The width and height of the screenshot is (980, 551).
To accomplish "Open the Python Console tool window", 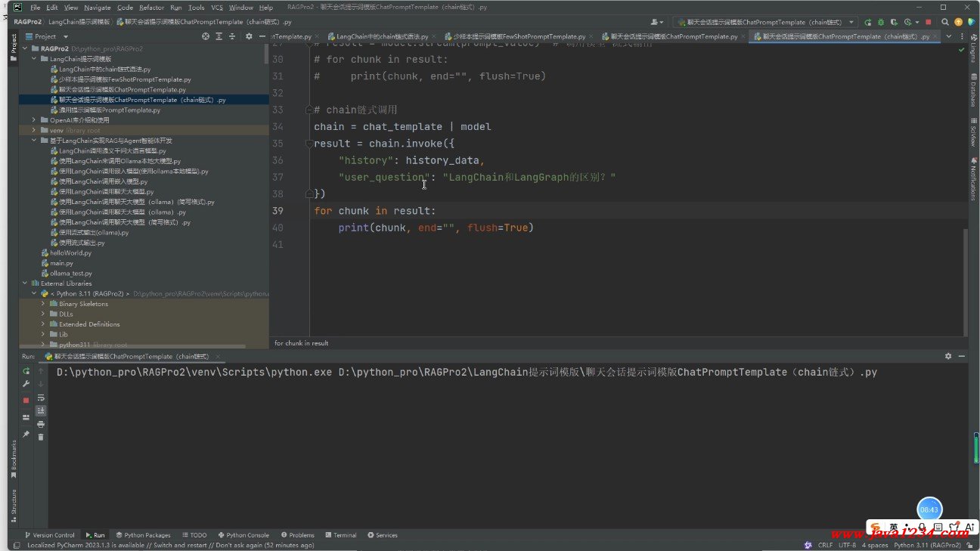I will coord(243,535).
